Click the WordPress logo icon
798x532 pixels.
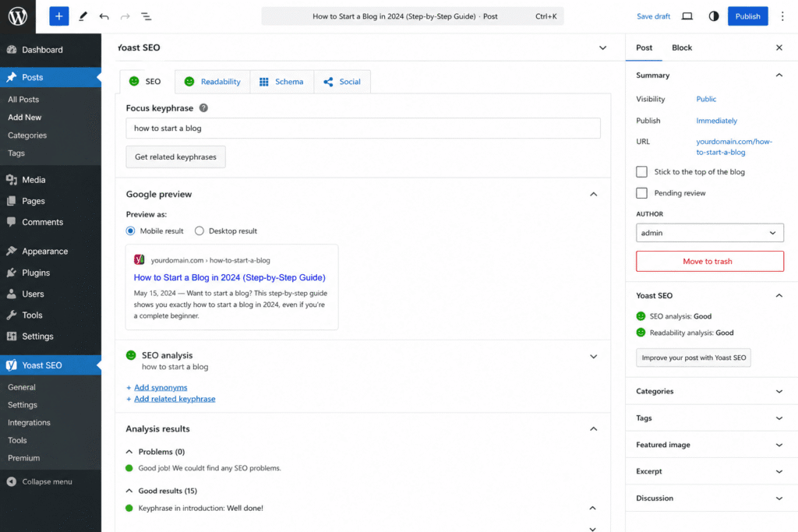click(x=18, y=16)
